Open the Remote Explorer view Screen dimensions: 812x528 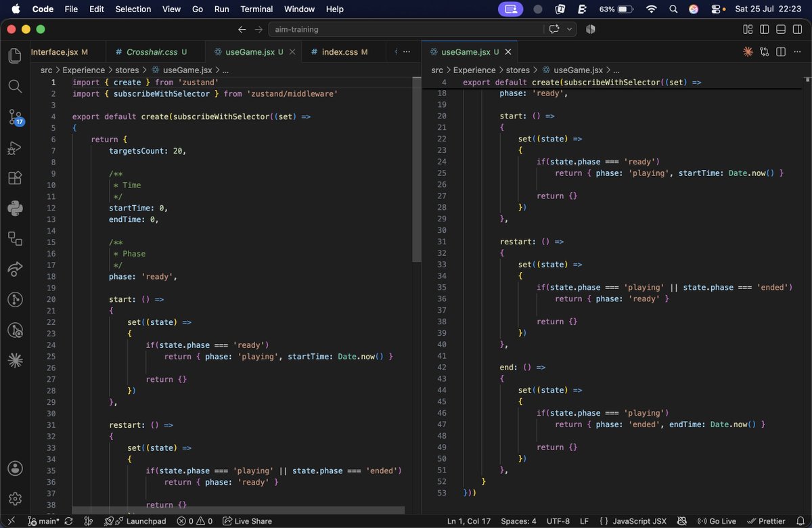click(x=15, y=238)
